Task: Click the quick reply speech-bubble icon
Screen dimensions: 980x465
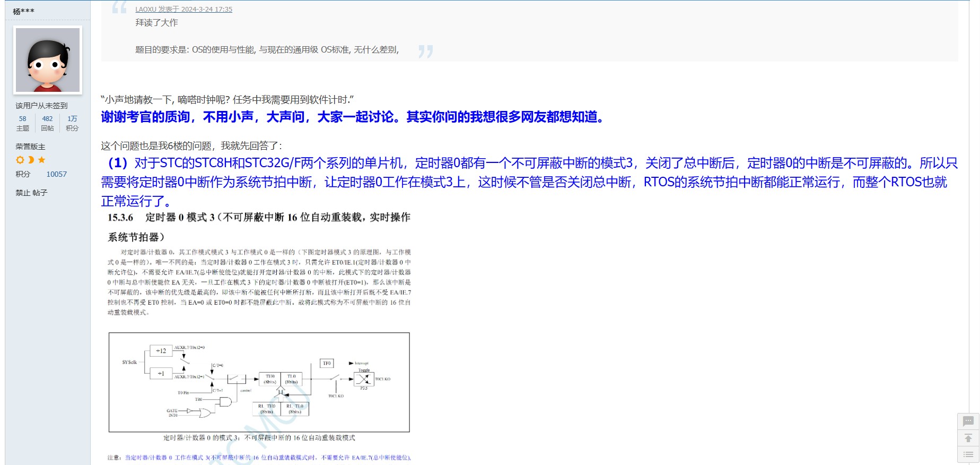Action: coord(968,421)
